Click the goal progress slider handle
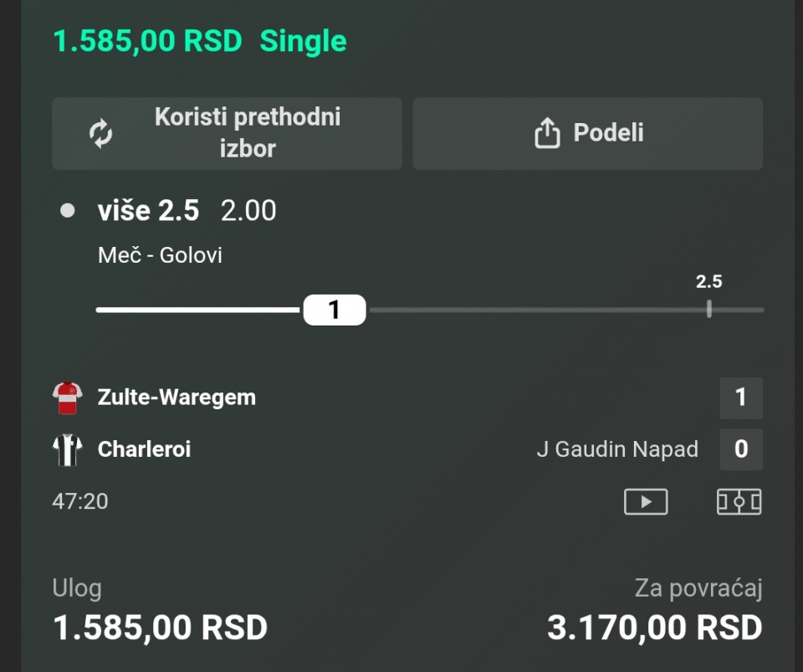Viewport: 803px width, 672px height. pyautogui.click(x=334, y=310)
